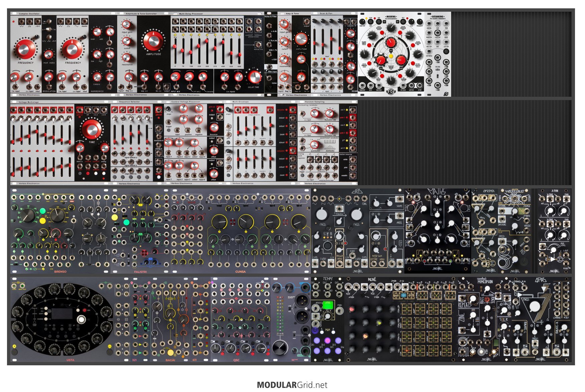Click the MIMEOPHON module title
The height and width of the screenshot is (392, 585).
click(485, 282)
